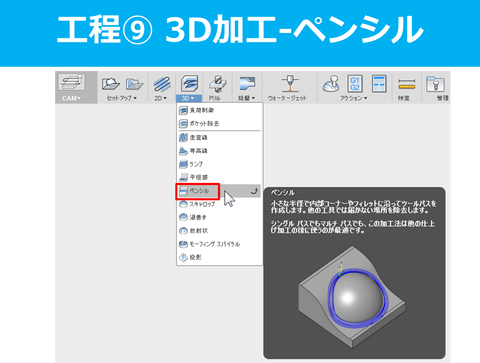Click the ドリル drilling icon
The image size is (480, 363).
tap(217, 84)
